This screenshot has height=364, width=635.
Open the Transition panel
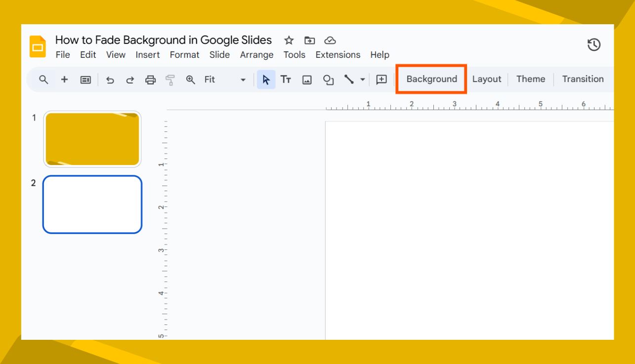(583, 79)
